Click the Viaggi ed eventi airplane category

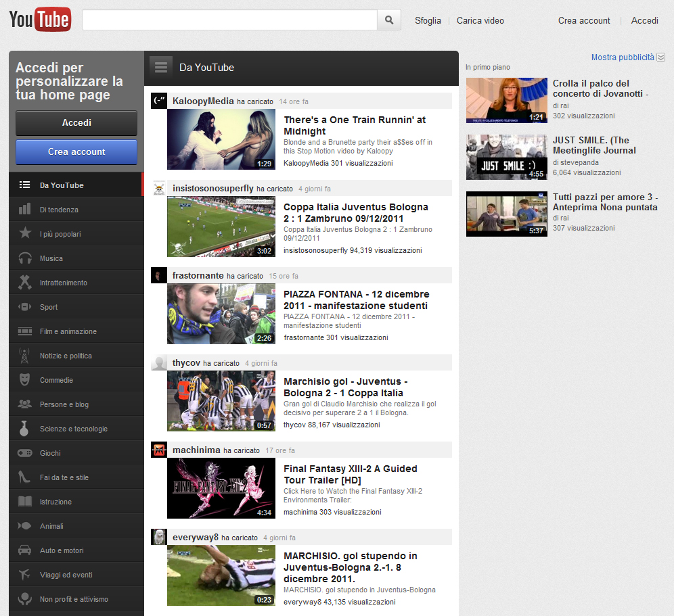pos(66,575)
